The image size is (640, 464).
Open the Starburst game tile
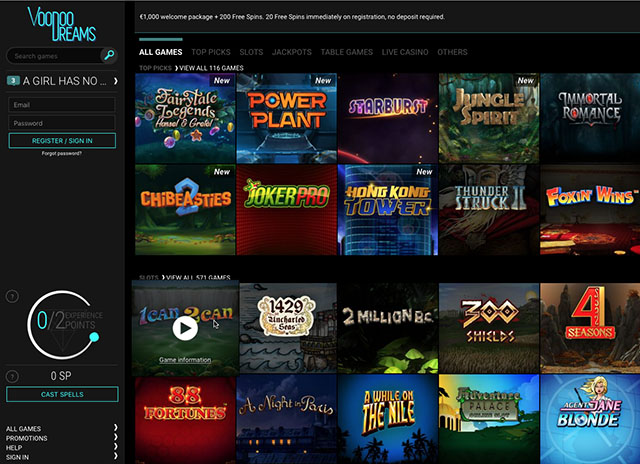point(388,118)
